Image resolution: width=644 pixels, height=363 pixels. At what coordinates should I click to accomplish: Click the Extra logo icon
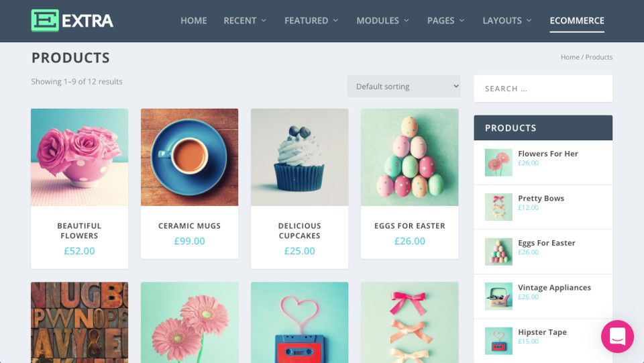click(45, 21)
